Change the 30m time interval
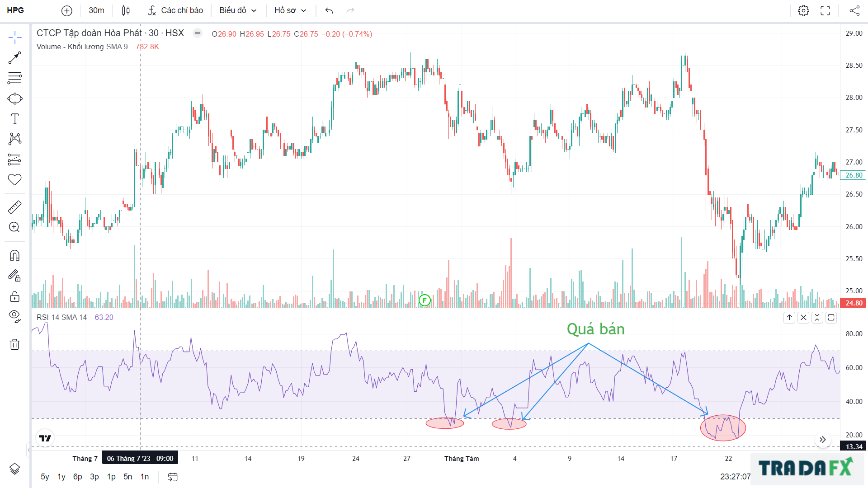Viewport: 868px width, 488px height. click(96, 10)
